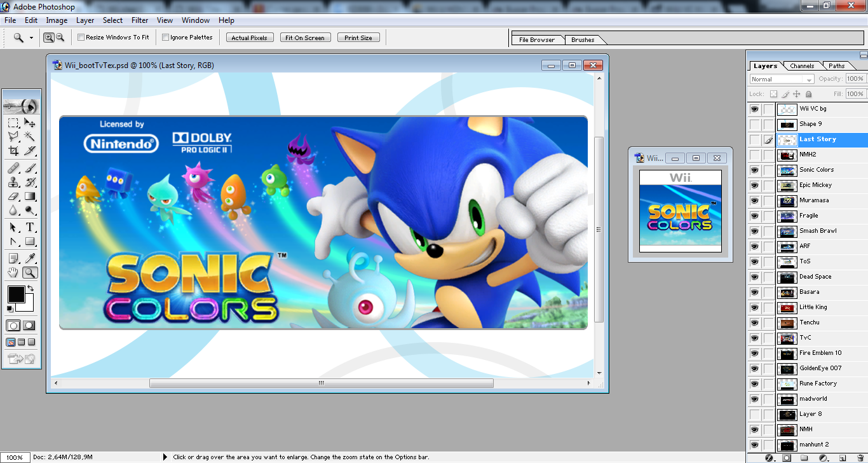Select the Rectangle shape tool
The height and width of the screenshot is (463, 868).
click(x=30, y=242)
